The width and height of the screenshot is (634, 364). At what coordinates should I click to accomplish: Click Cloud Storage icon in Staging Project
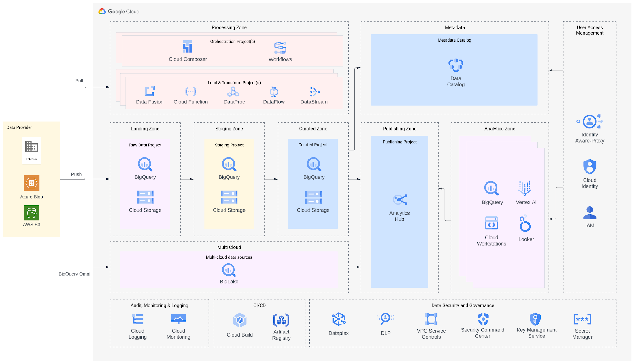click(x=229, y=197)
